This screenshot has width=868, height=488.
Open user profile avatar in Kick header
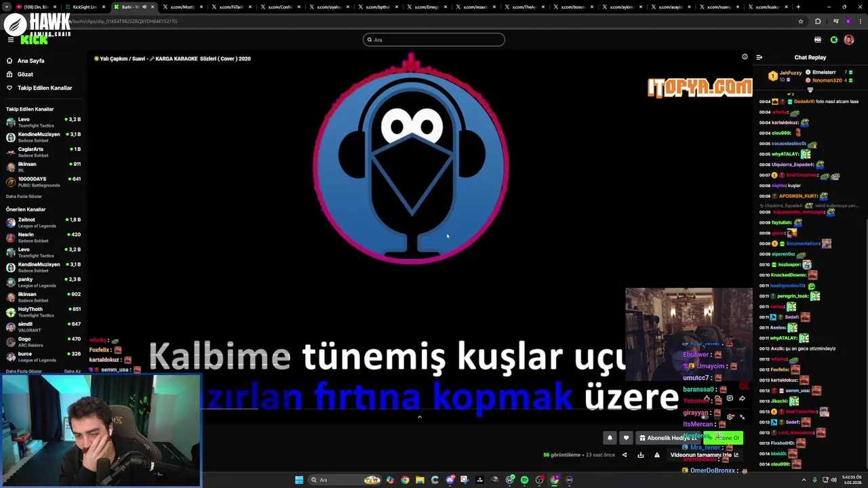[x=849, y=40]
